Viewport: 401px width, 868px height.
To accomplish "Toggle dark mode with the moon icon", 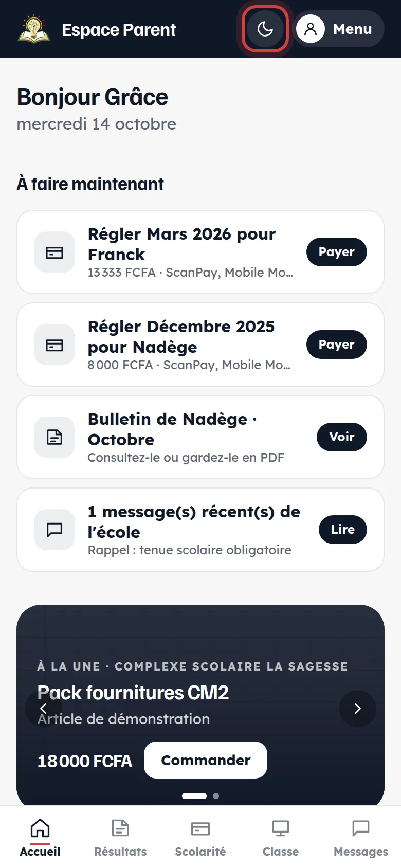I will click(265, 29).
